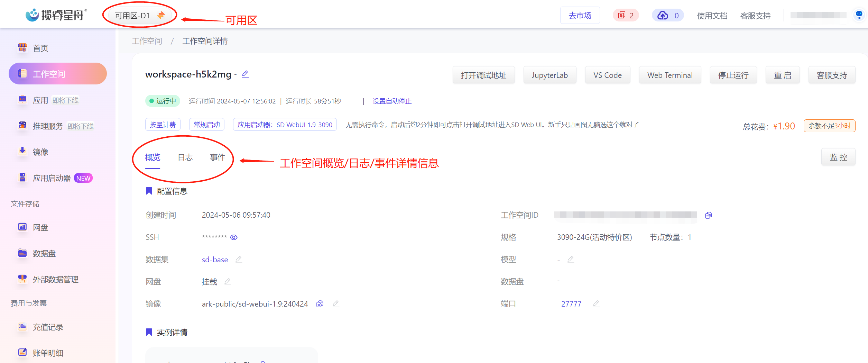The height and width of the screenshot is (363, 868).
Task: Edit 端口 pencil icon
Action: coord(596,303)
